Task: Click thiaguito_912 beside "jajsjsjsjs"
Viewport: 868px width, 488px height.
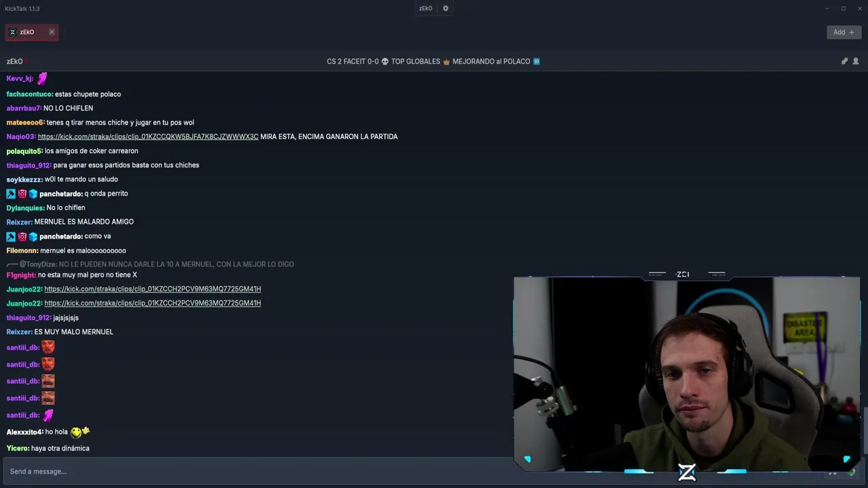Action: point(29,318)
